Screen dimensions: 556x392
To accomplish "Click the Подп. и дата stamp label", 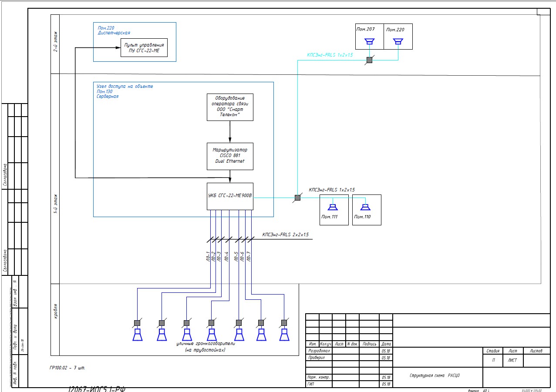I will point(14,337).
